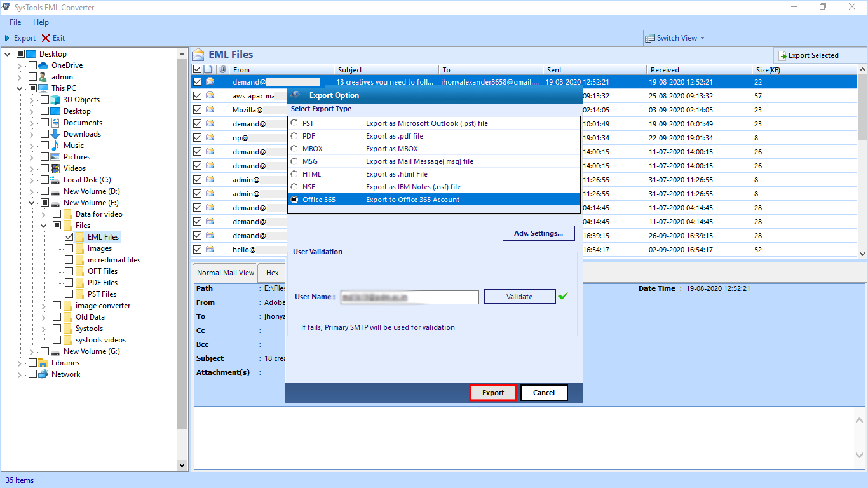Expand the Local Disk (C:) node
868x488 pixels.
tap(32, 180)
